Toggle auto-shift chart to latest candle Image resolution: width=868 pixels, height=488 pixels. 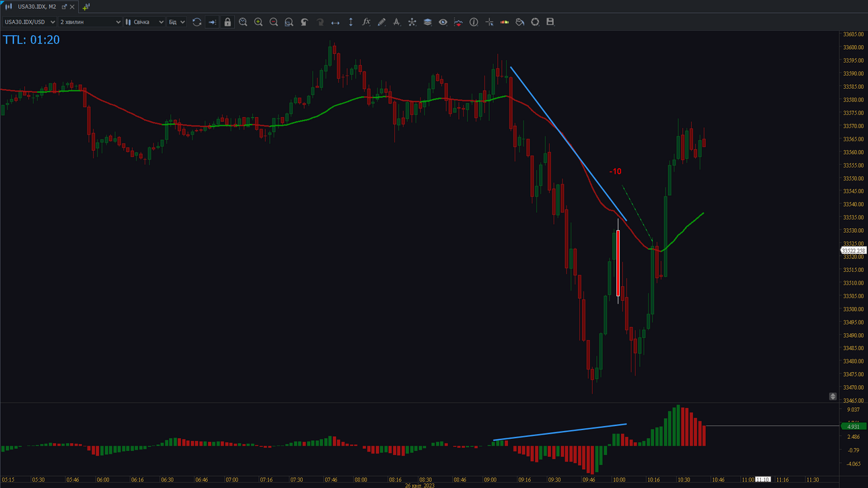click(x=212, y=22)
